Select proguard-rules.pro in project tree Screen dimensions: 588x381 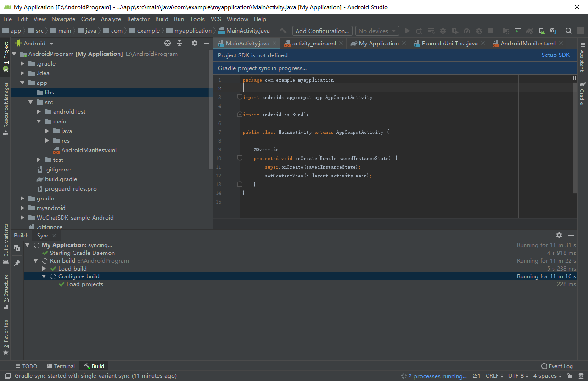[71, 189]
